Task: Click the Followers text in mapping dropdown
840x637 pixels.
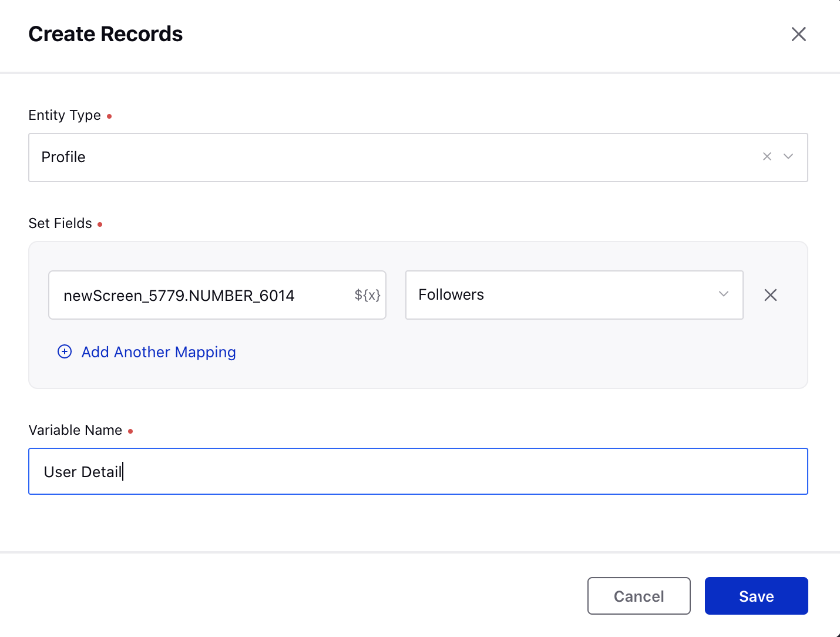Action: click(451, 294)
